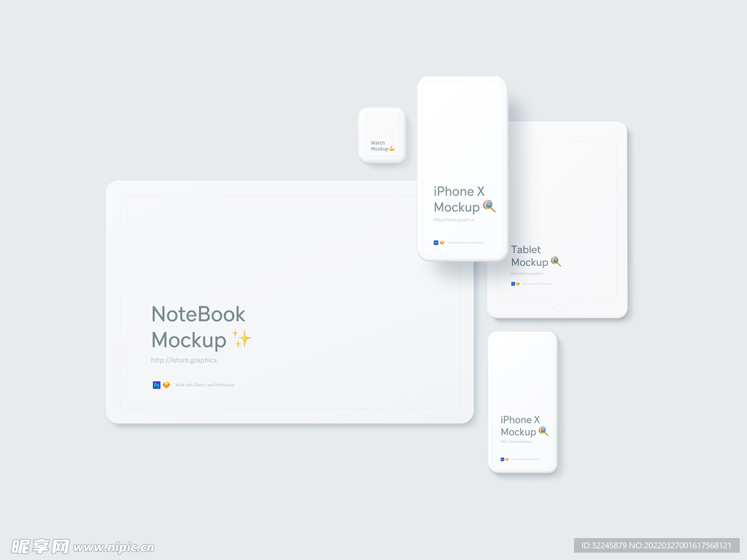Click the Photoshop icon on the Tablet mockup
The width and height of the screenshot is (747, 560).
coord(513,284)
